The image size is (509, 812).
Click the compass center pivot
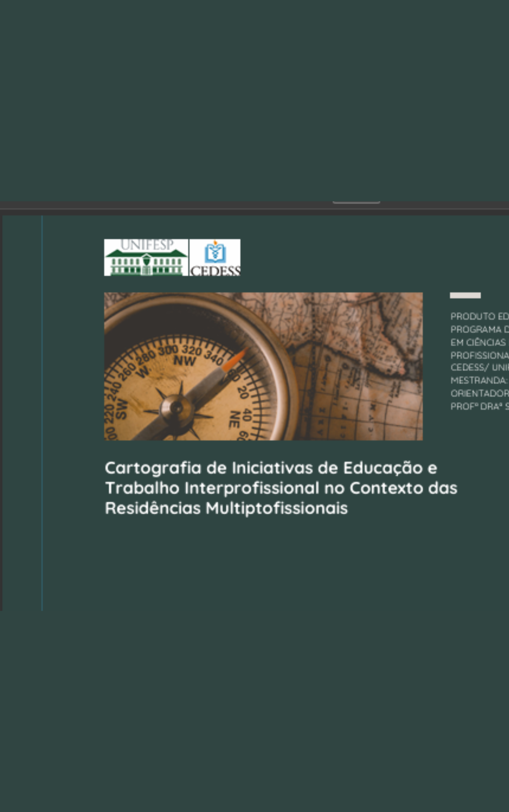(x=176, y=407)
